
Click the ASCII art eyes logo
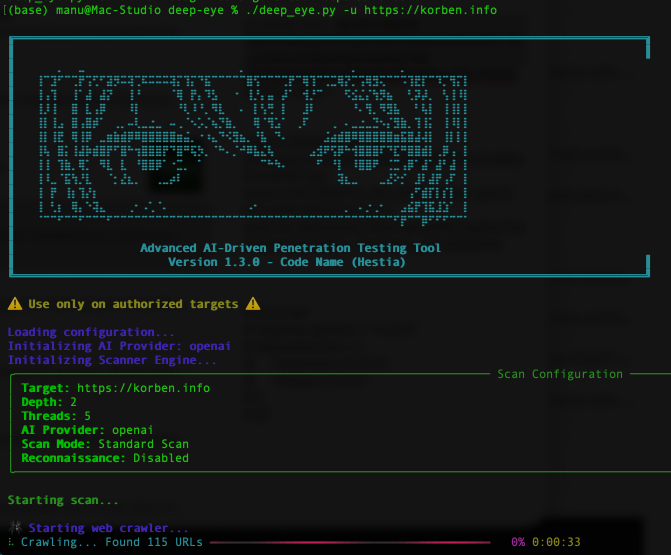tap(253, 145)
